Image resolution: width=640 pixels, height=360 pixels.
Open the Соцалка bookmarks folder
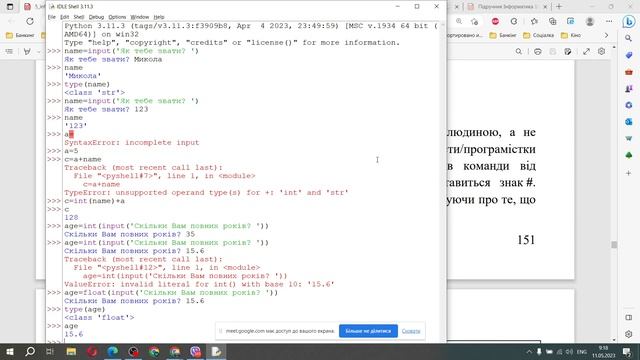pos(538,36)
